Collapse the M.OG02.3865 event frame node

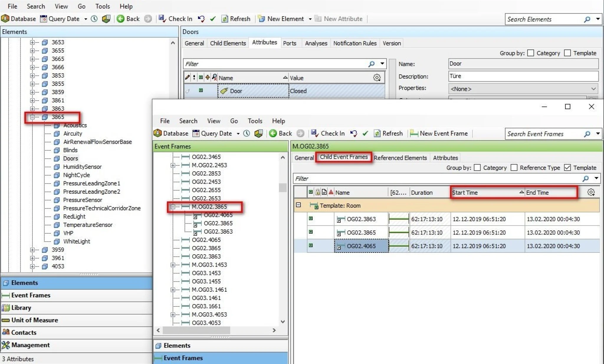173,206
